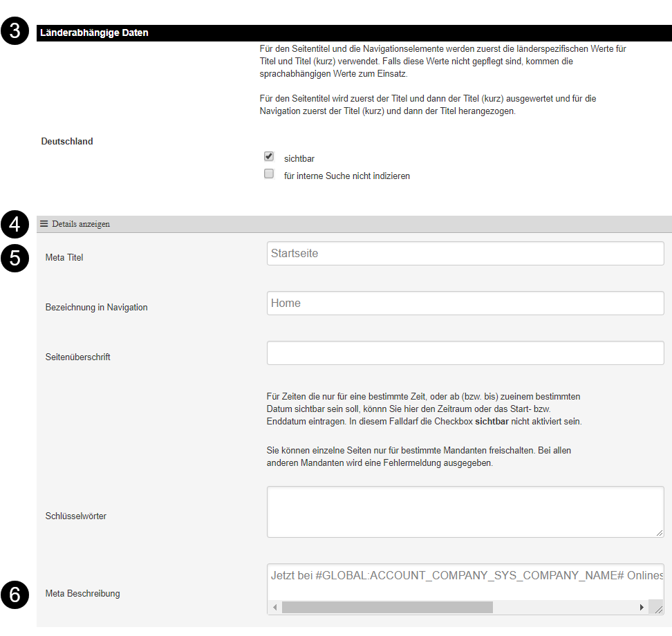This screenshot has height=636, width=672.
Task: Click the number 6 step marker
Action: (15, 593)
